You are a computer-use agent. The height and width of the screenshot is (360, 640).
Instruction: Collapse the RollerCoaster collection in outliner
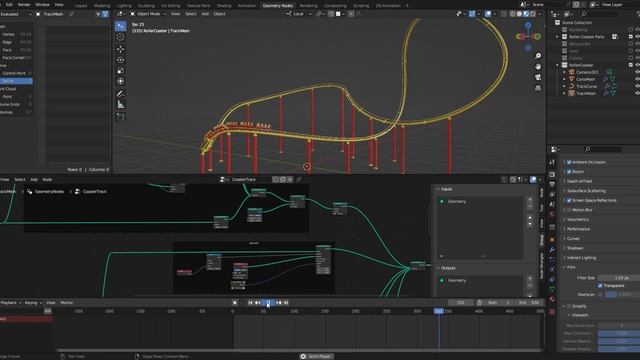(x=558, y=65)
